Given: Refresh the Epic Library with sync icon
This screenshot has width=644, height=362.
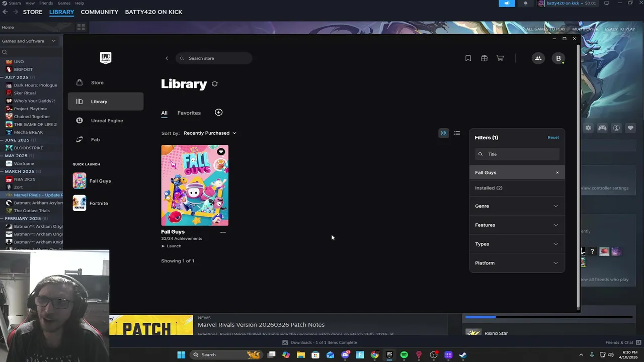Looking at the screenshot, I should click(x=215, y=84).
